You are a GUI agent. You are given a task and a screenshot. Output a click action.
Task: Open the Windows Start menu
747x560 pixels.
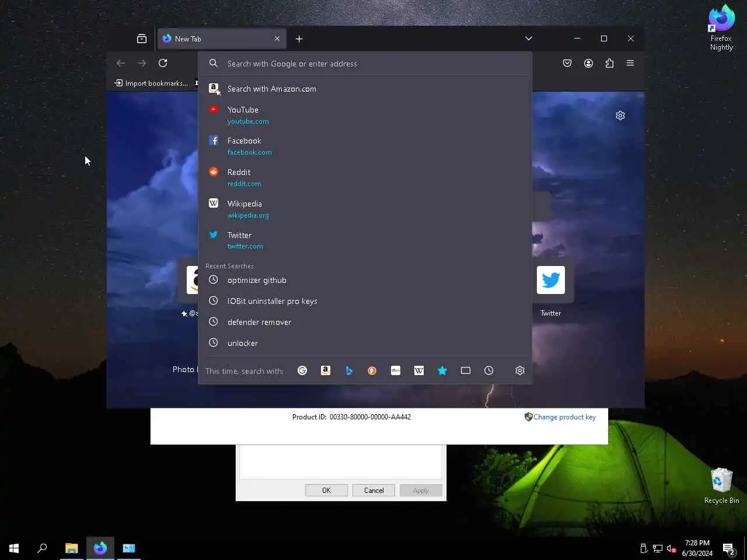coord(14,548)
